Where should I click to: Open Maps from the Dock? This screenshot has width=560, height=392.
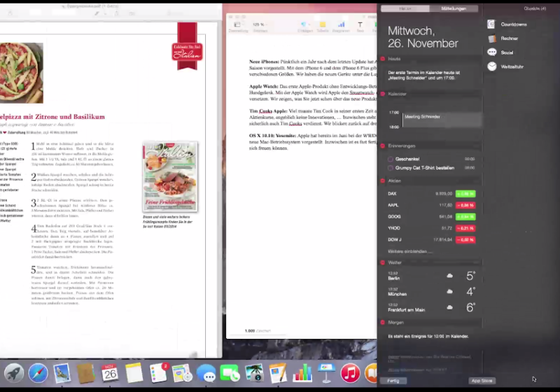tap(182, 373)
